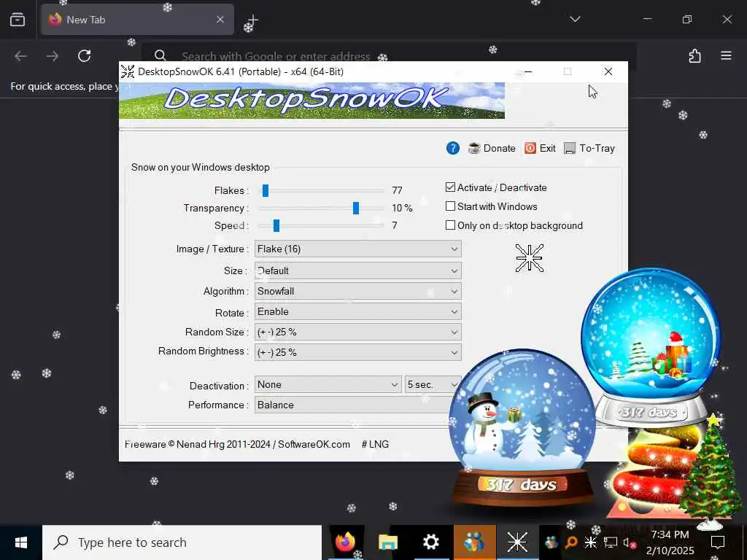This screenshot has width=747, height=560.
Task: Expand the Random Brightness dropdown
Action: (357, 352)
